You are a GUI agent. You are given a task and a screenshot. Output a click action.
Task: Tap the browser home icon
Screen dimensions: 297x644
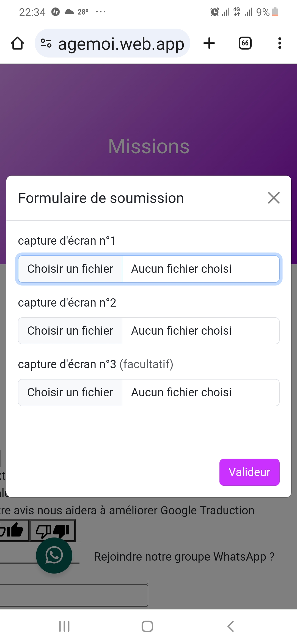coord(17,43)
